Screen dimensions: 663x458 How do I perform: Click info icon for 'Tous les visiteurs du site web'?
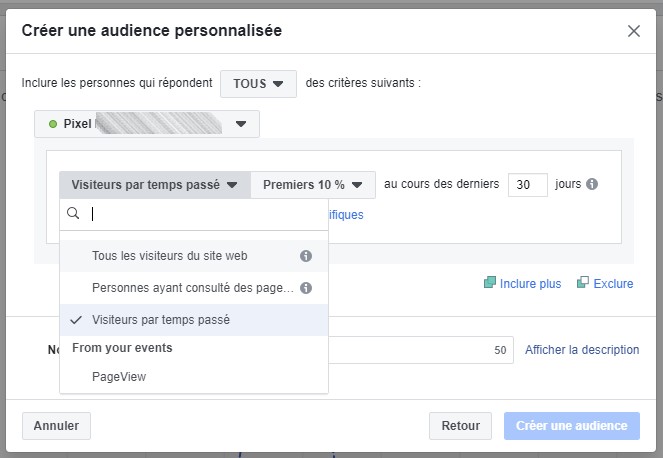(306, 256)
